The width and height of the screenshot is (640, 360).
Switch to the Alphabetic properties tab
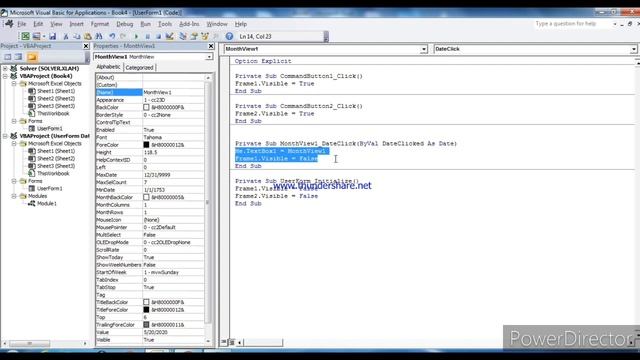point(109,67)
